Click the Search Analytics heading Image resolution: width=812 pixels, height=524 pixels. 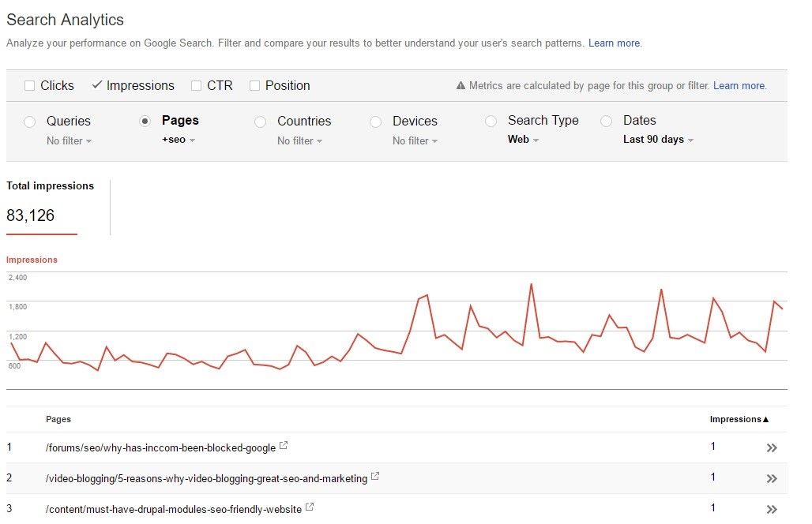tap(65, 20)
